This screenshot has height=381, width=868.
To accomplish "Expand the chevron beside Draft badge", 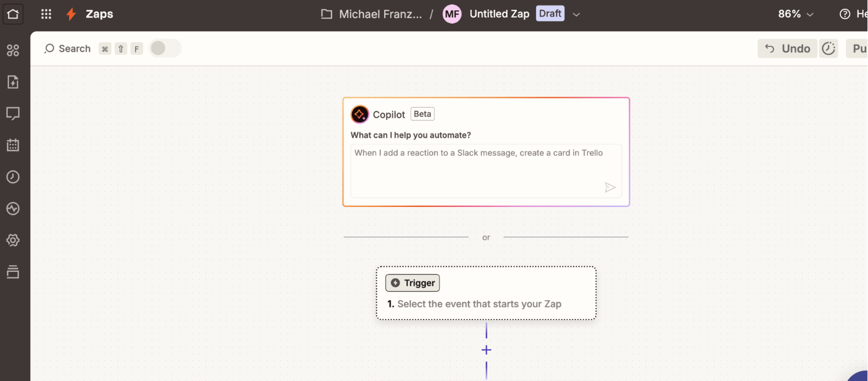I will pyautogui.click(x=576, y=15).
